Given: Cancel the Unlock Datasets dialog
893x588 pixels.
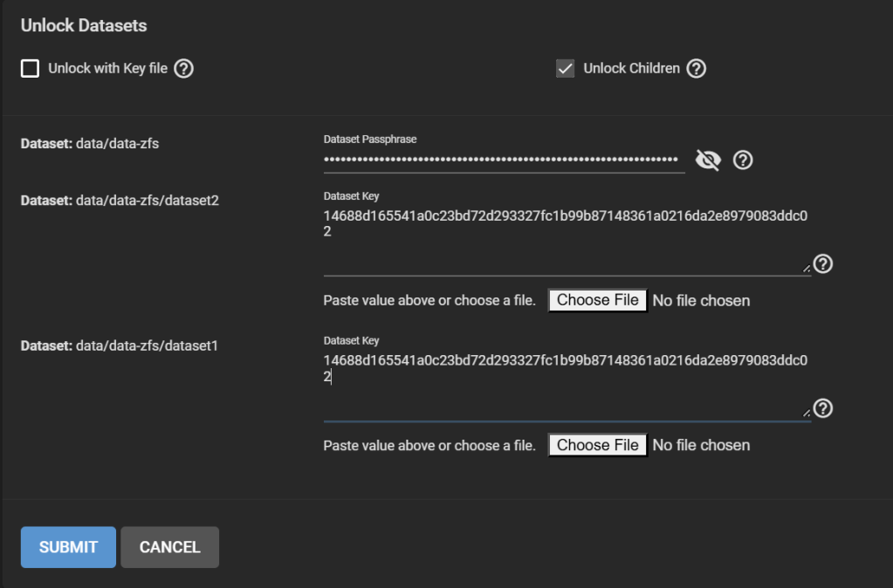Looking at the screenshot, I should click(169, 547).
